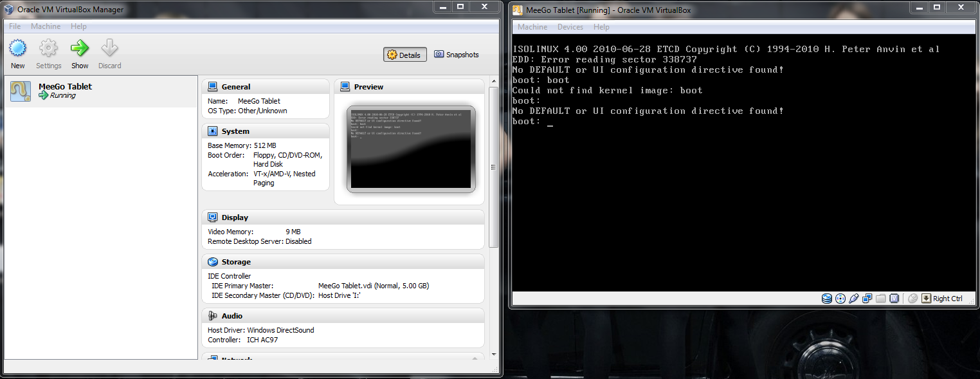Open File menu in VirtualBox Manager

[15, 26]
